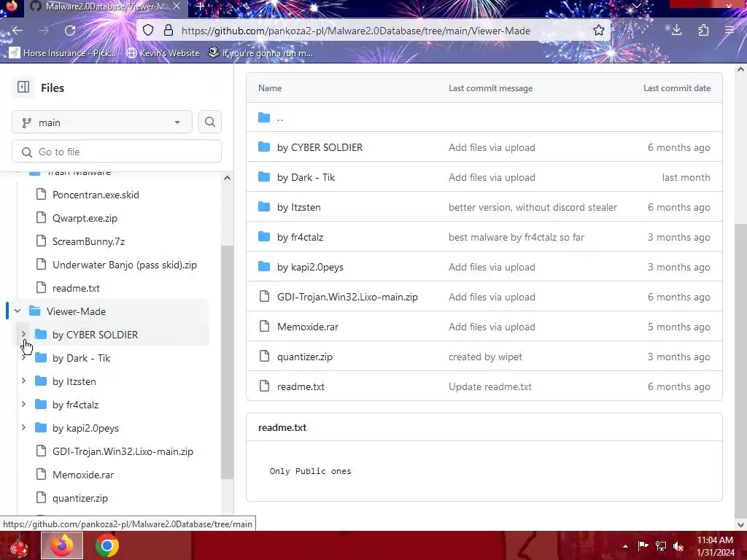Screen dimensions: 747x560
Task: Open GDI-Trojan.Win32.Lixo-main.zip in table
Action: click(x=347, y=297)
